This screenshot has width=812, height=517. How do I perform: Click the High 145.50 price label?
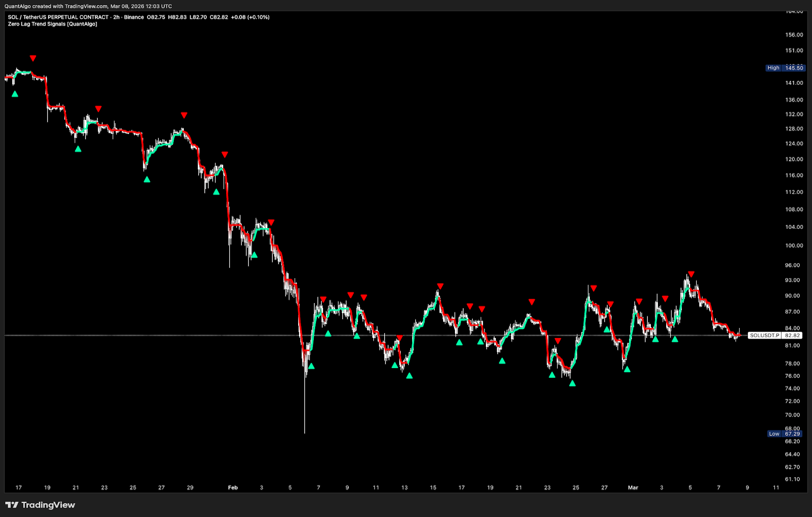click(x=785, y=68)
